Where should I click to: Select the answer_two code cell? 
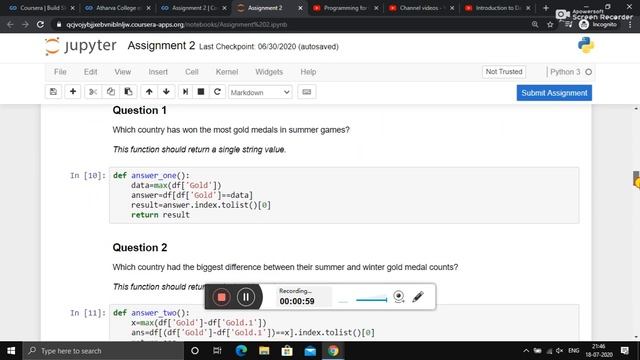coord(344,322)
